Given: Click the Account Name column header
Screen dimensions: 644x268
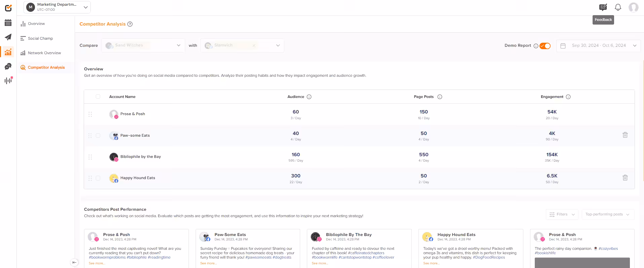Looking at the screenshot, I should pyautogui.click(x=122, y=97).
